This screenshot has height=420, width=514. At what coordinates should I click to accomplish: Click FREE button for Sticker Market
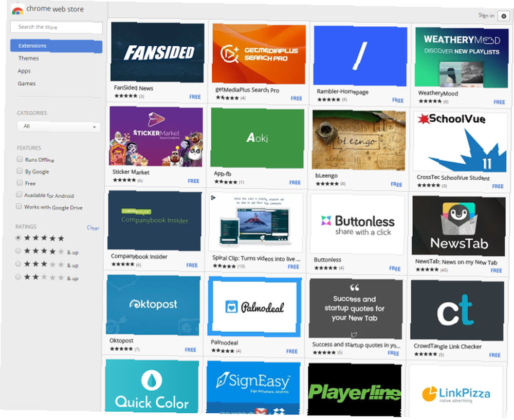pyautogui.click(x=193, y=181)
